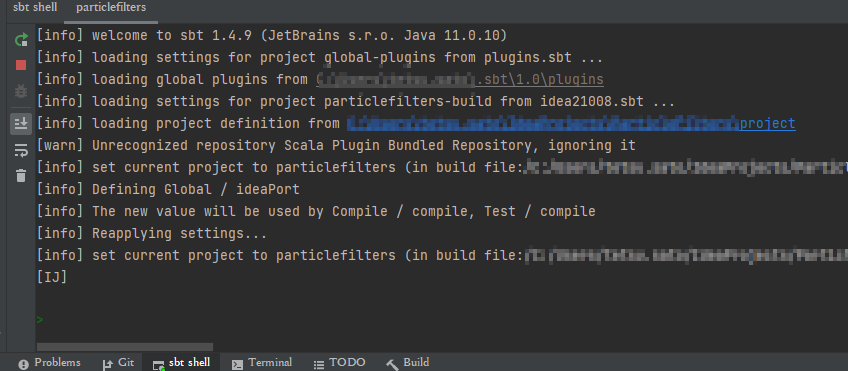
Task: Click the horizontal scrollbar thumb
Action: click(x=125, y=347)
